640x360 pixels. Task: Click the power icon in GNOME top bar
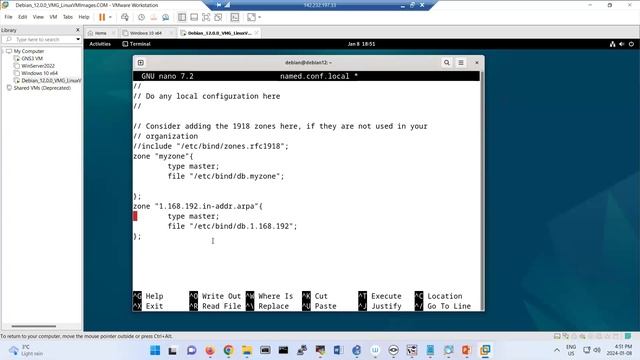(x=631, y=44)
